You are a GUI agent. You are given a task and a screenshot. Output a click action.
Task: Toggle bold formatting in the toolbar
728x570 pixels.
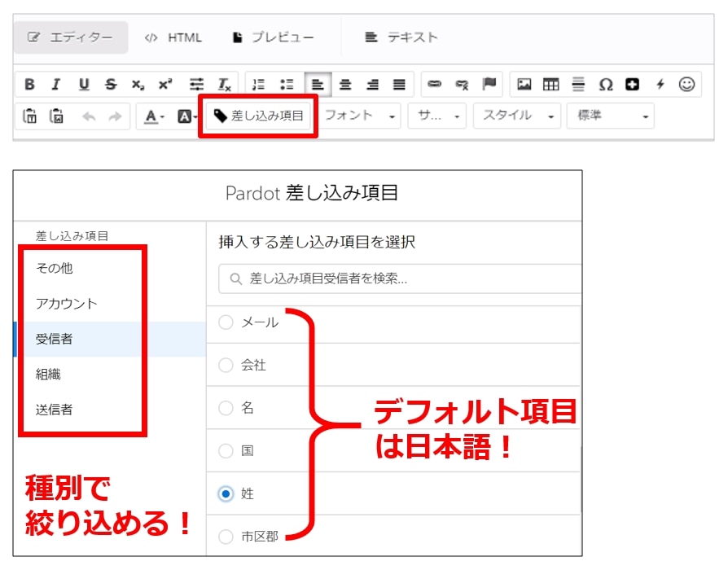(29, 85)
